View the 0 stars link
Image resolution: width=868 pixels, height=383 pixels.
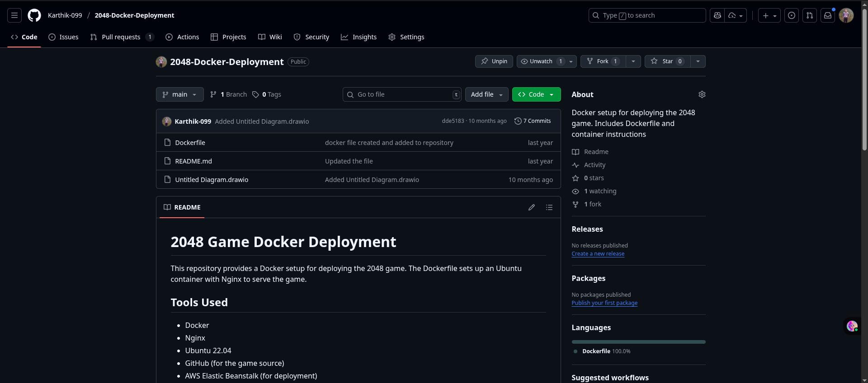coord(588,178)
